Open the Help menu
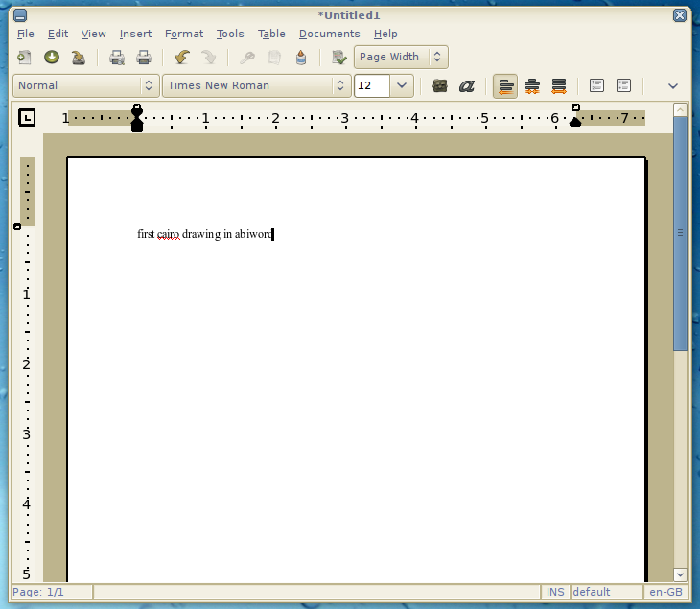This screenshot has height=609, width=700. click(x=385, y=34)
